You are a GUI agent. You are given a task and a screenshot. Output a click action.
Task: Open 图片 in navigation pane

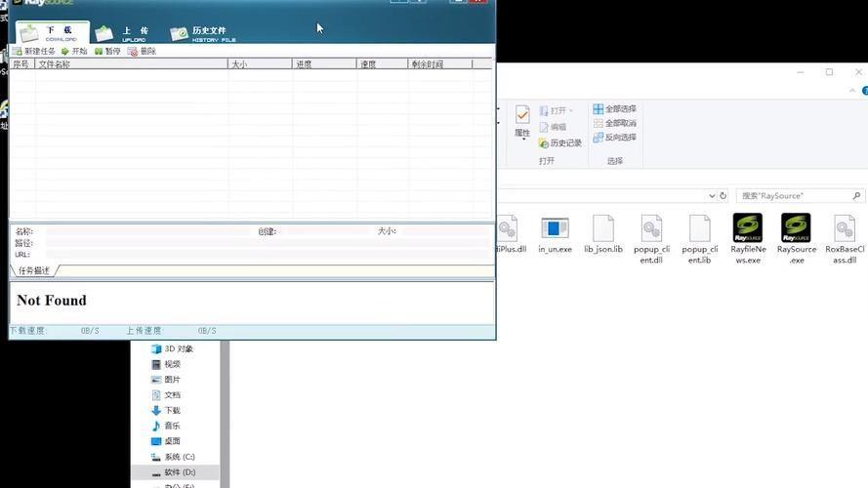click(166, 380)
